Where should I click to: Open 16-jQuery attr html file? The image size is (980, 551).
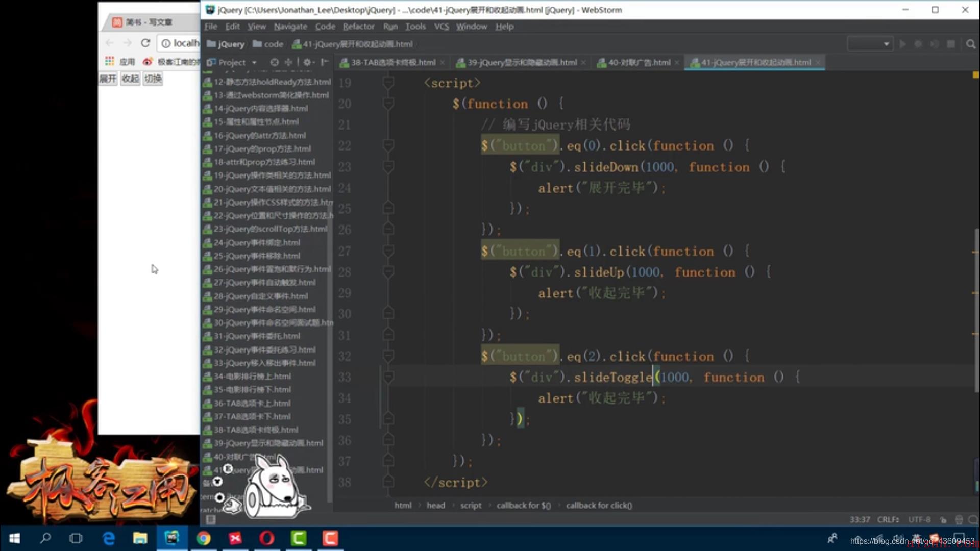(x=255, y=135)
